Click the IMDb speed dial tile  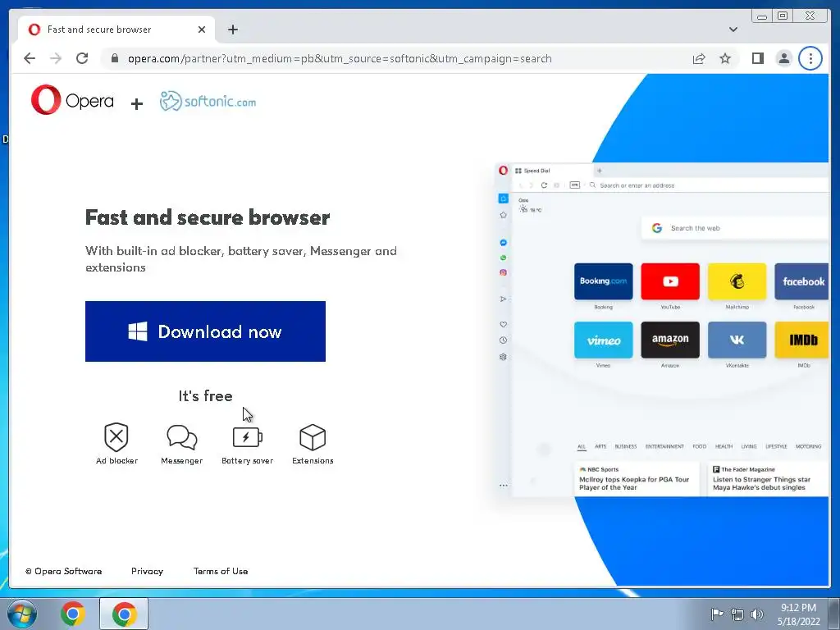pyautogui.click(x=801, y=340)
